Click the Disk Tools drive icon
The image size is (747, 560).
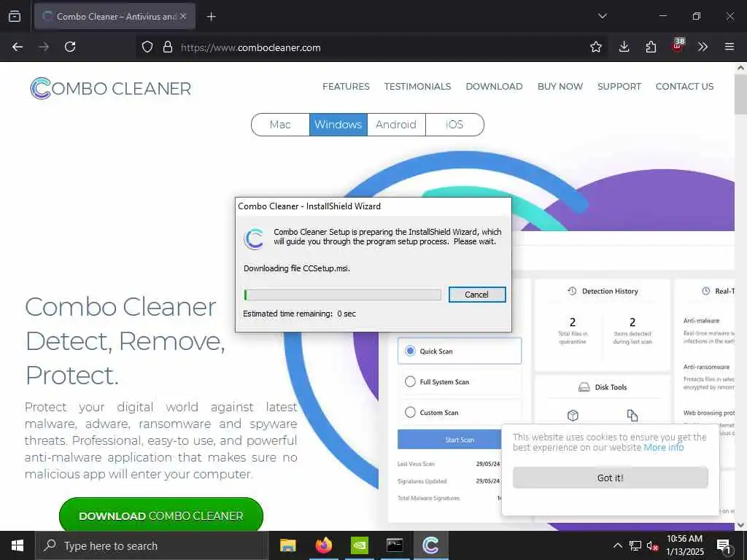[x=584, y=387]
